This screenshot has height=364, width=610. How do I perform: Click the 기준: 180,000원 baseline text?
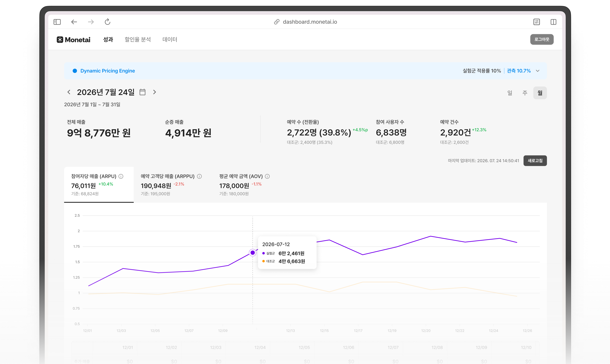234,194
